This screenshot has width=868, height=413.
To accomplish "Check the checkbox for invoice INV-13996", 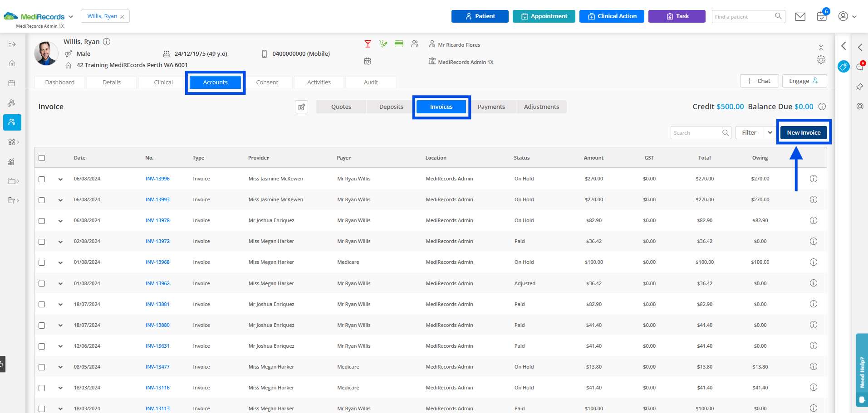I will point(42,179).
